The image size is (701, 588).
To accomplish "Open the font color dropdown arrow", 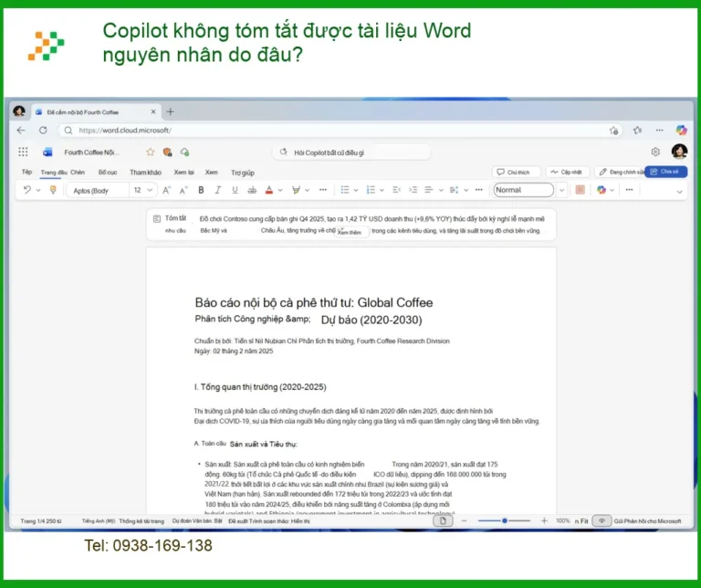I will click(x=280, y=190).
